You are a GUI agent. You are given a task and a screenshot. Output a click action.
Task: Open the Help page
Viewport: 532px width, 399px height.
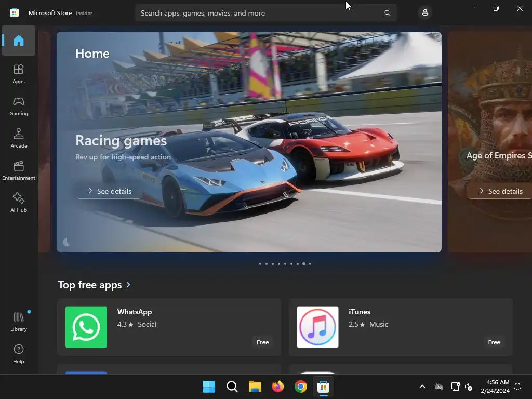(x=19, y=354)
